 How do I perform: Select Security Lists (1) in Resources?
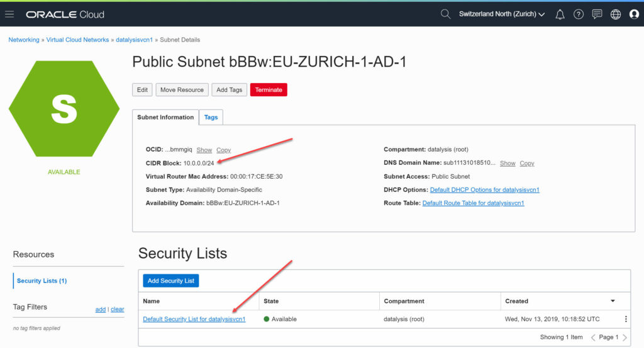click(x=42, y=281)
